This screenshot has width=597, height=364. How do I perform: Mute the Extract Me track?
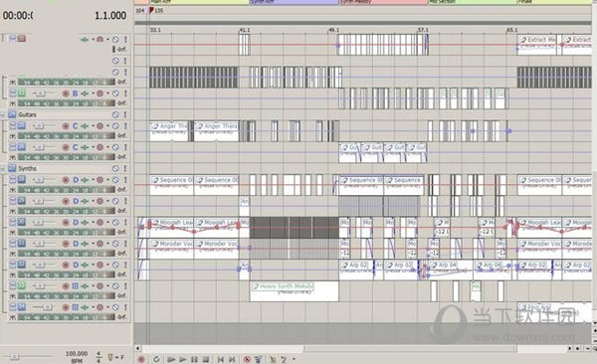[115, 39]
